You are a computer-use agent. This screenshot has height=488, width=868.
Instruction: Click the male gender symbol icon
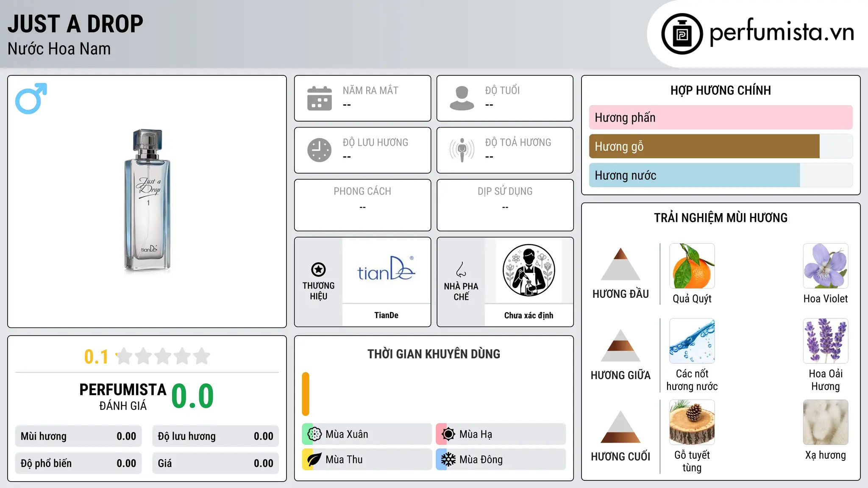point(31,98)
